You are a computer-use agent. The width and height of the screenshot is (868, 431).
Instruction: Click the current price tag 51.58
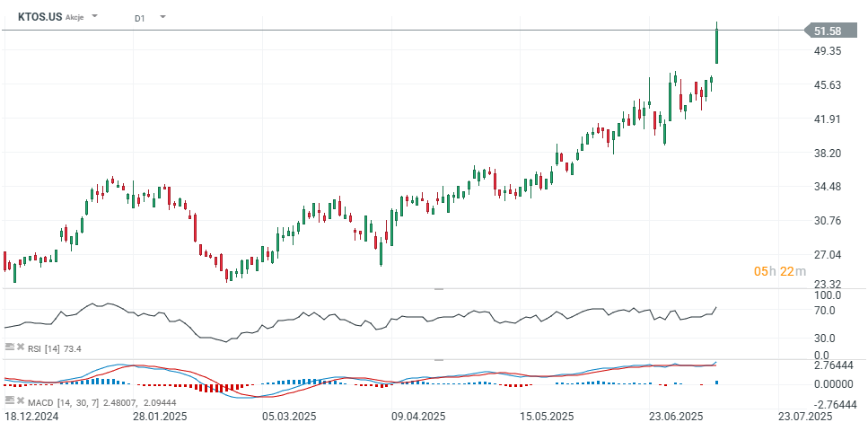tap(830, 31)
